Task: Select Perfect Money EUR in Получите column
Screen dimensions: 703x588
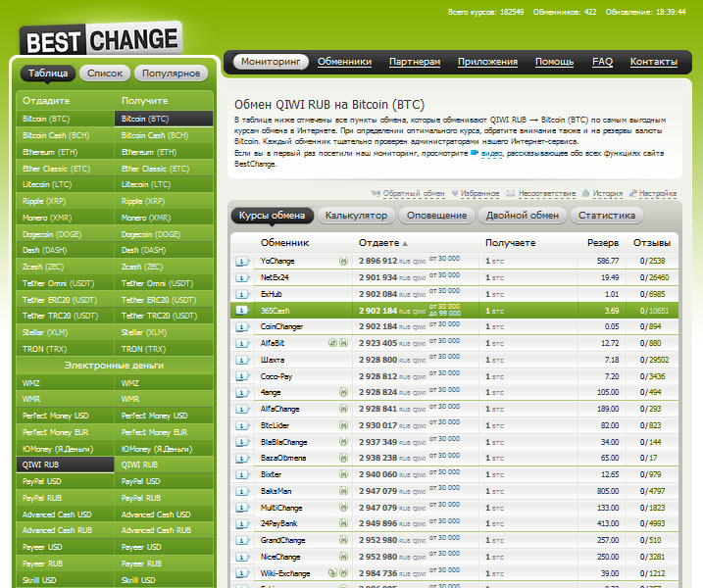Action: tap(164, 432)
